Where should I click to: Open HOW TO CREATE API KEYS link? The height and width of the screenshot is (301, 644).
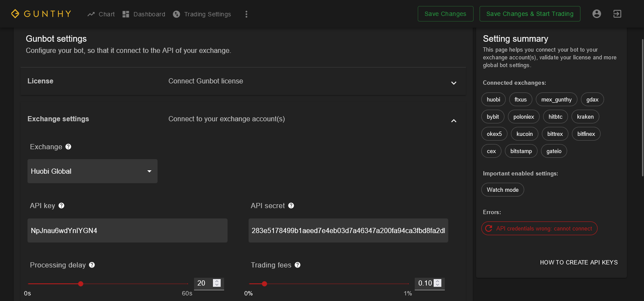pyautogui.click(x=579, y=262)
